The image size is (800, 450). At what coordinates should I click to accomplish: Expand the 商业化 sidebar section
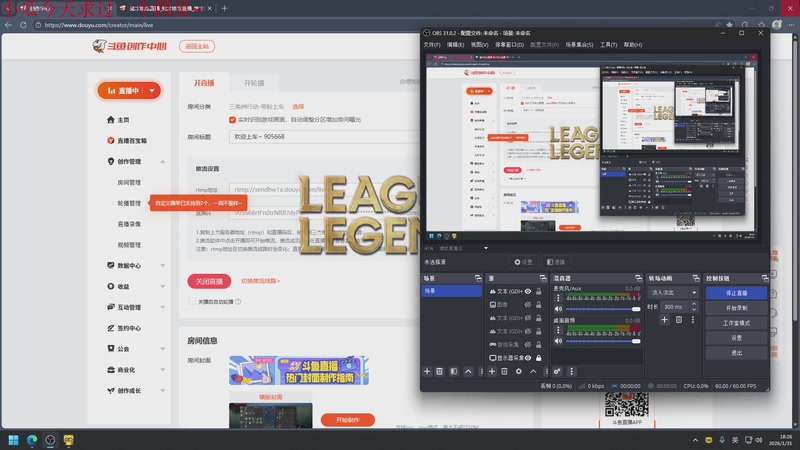click(162, 370)
